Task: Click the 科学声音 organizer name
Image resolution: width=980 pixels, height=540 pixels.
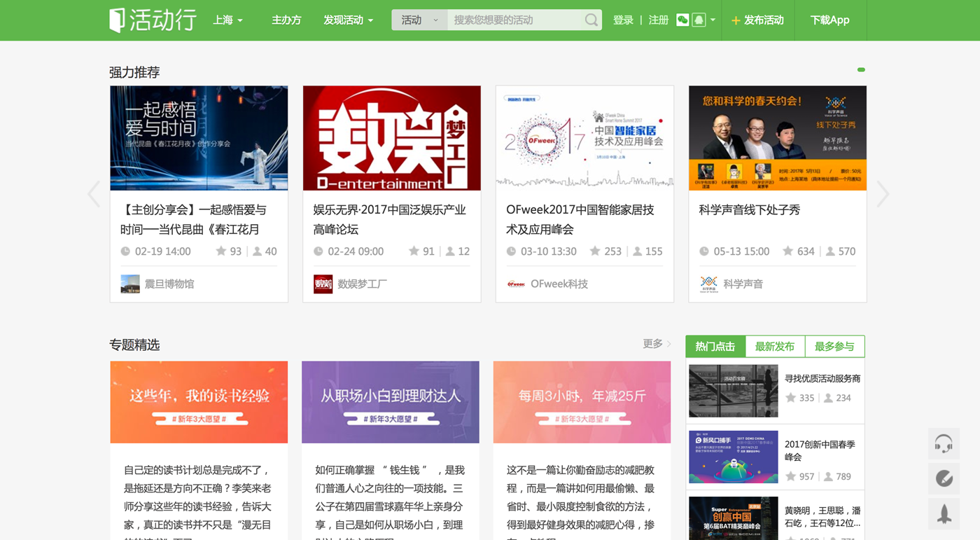Action: click(x=743, y=284)
